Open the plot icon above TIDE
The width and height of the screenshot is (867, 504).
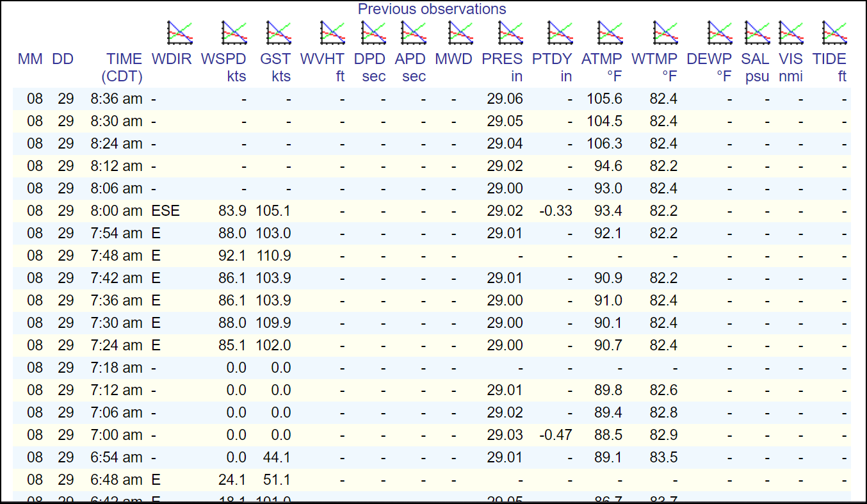click(x=834, y=32)
